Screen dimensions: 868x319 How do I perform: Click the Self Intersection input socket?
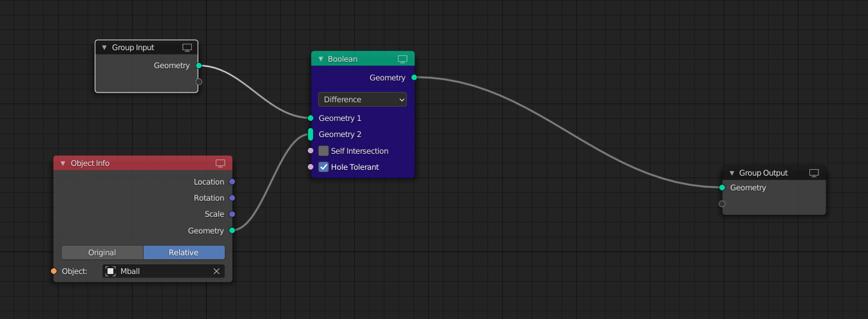(x=310, y=151)
